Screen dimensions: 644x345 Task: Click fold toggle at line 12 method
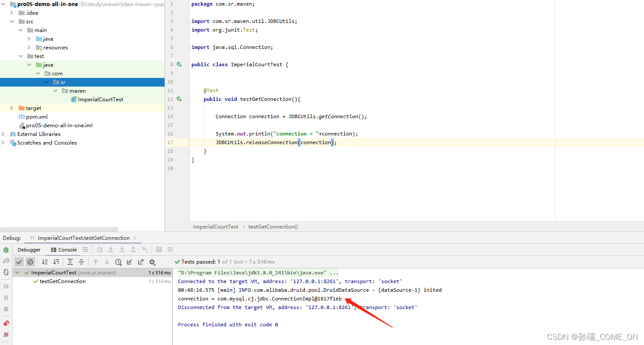point(189,99)
